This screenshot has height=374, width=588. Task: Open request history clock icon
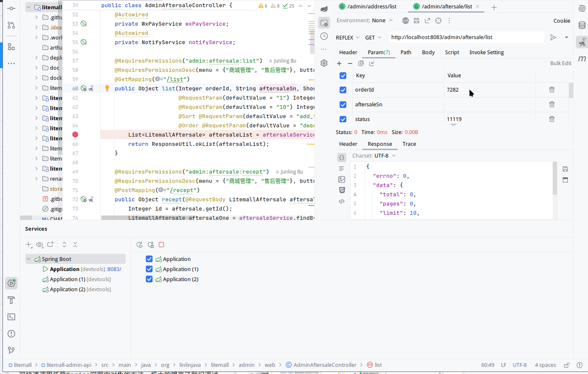point(324,37)
